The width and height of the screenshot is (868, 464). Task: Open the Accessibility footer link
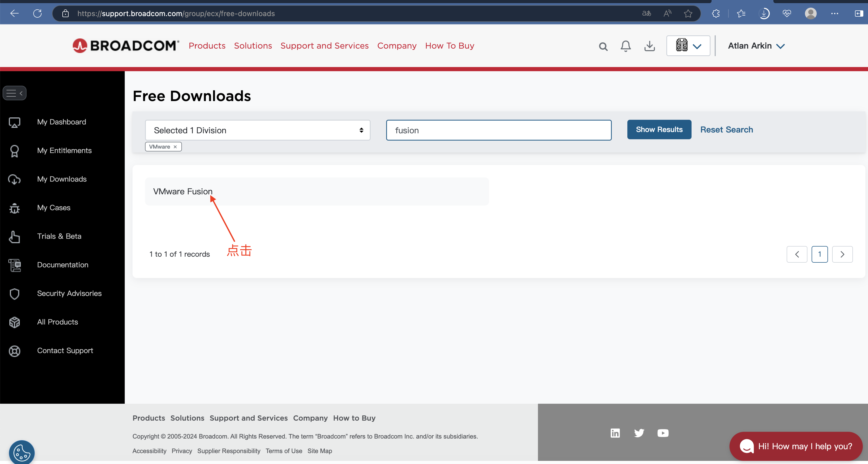[149, 451]
